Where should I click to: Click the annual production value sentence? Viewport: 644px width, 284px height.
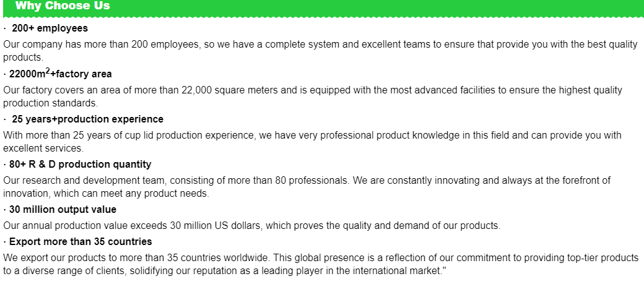coord(252,225)
